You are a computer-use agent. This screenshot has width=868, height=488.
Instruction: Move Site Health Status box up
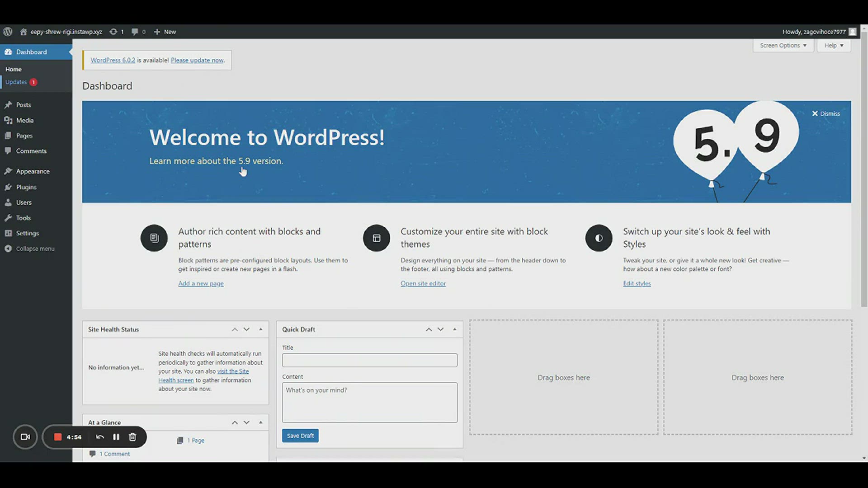pos(235,329)
